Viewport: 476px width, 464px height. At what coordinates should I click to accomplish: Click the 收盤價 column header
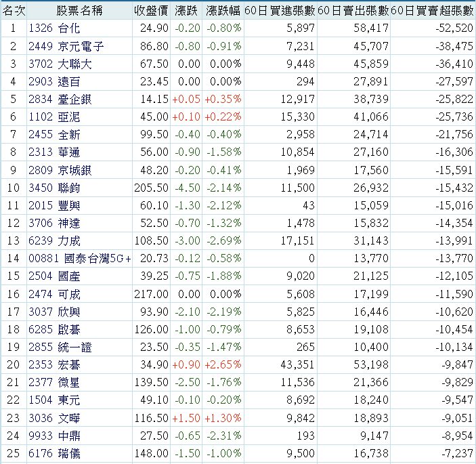151,11
